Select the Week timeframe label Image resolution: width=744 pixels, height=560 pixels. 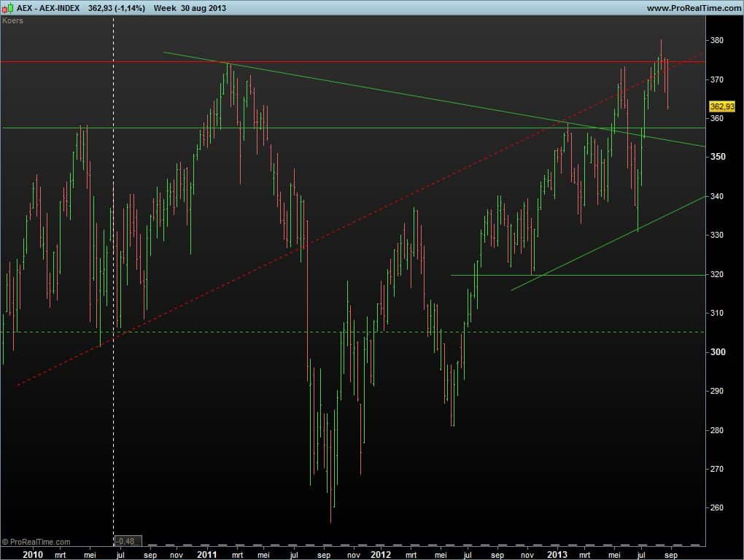pos(166,7)
